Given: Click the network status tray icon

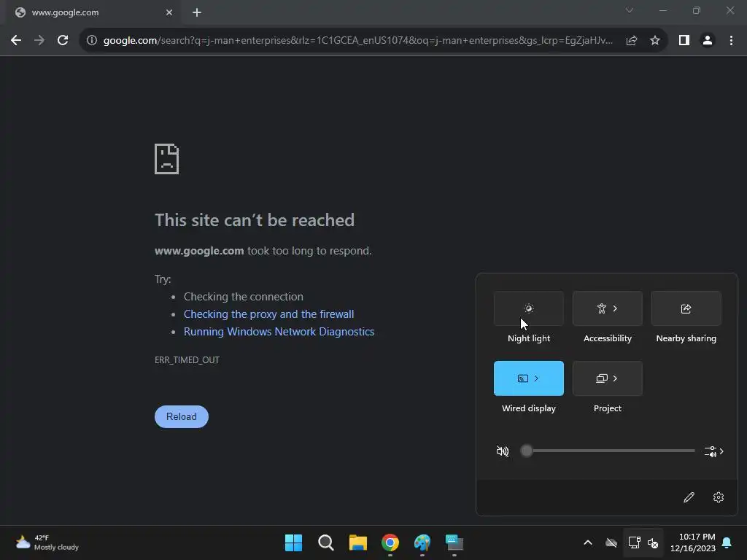Looking at the screenshot, I should tap(634, 542).
